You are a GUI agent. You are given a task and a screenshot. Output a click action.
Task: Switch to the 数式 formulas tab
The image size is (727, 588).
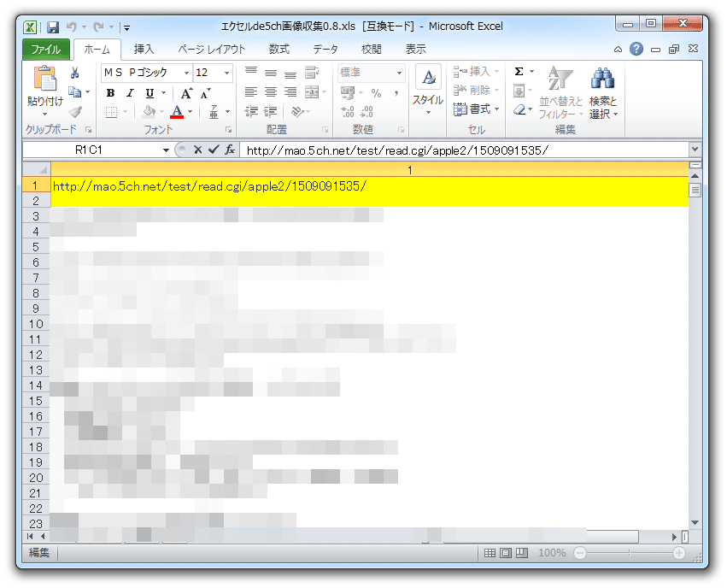click(x=279, y=50)
